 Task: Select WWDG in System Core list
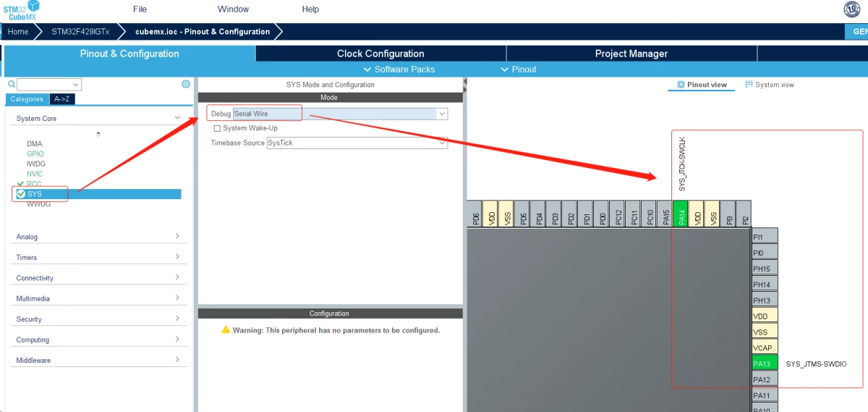38,204
